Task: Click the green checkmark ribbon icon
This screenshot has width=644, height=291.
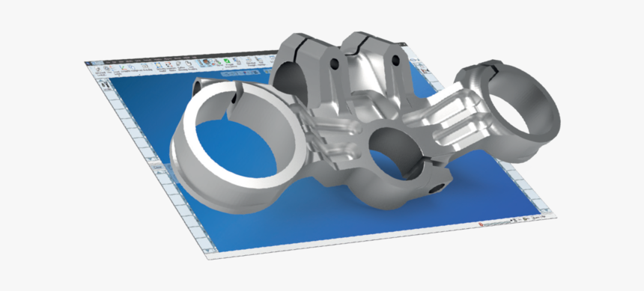Action: tap(227, 61)
